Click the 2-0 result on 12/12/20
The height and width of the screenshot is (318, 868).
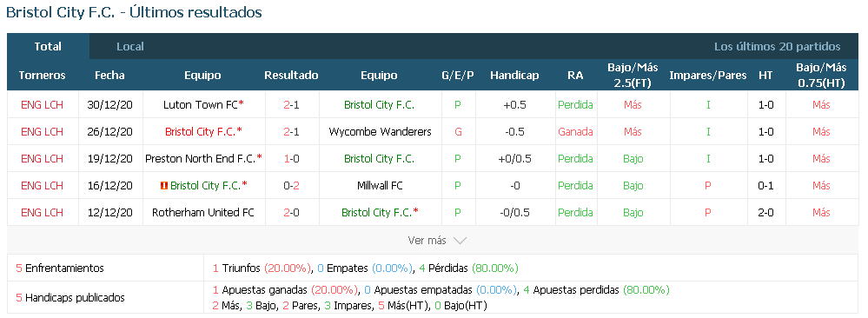(x=291, y=212)
